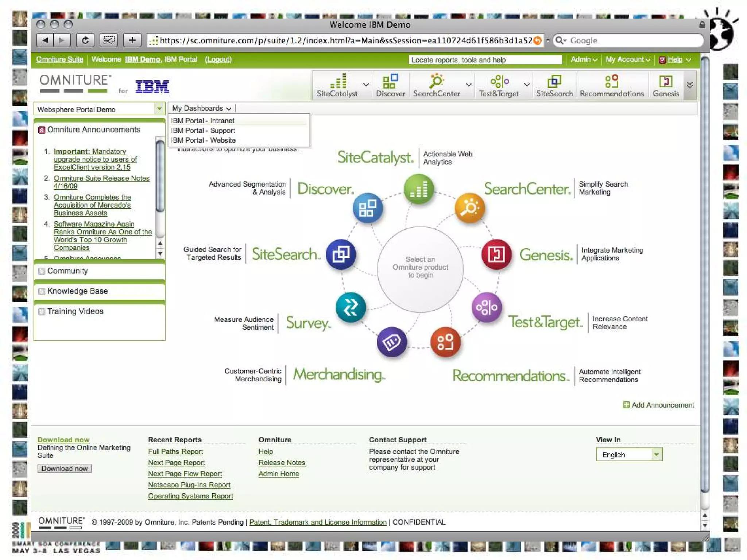Open the Admin Home link
The image size is (747, 560).
[279, 474]
